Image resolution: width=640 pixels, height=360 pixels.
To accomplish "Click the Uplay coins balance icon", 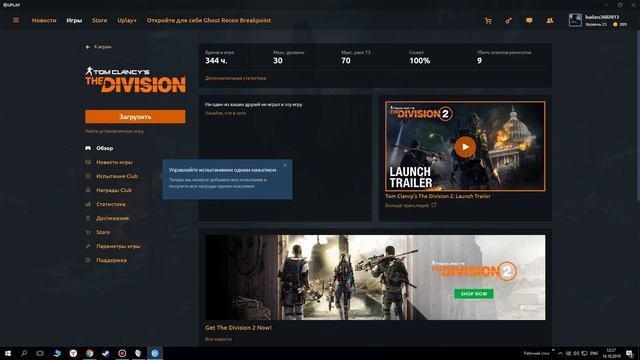I will pos(615,24).
